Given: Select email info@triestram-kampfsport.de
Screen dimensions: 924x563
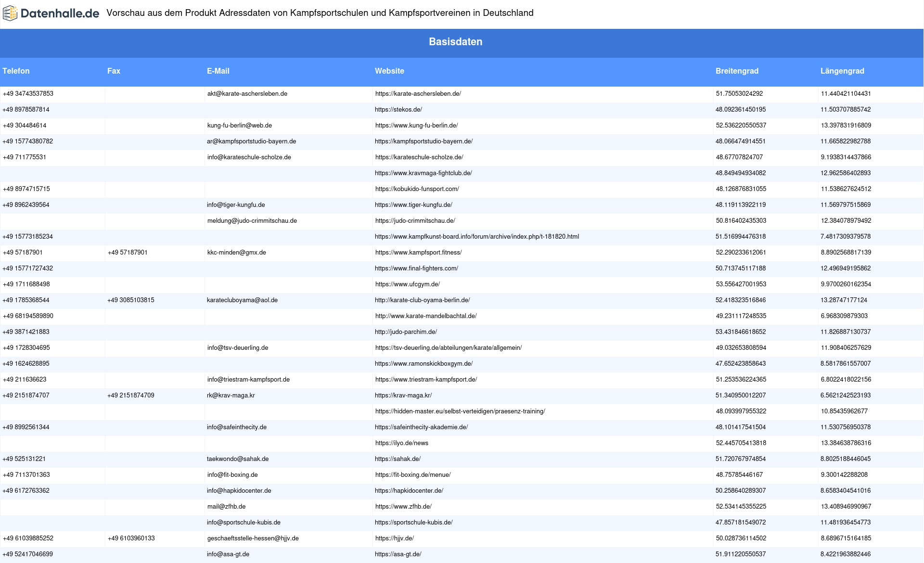Looking at the screenshot, I should click(x=249, y=380).
